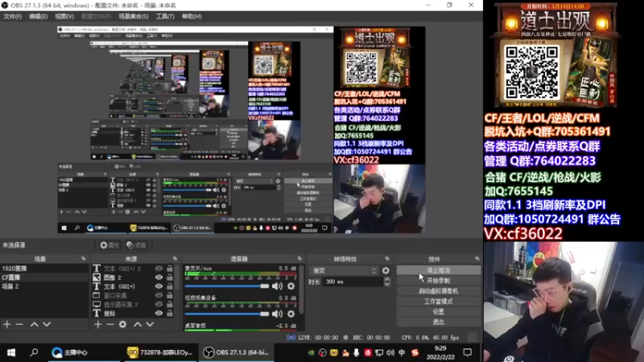Add a new scene with plus icon
This screenshot has height=362, width=644.
[7, 324]
